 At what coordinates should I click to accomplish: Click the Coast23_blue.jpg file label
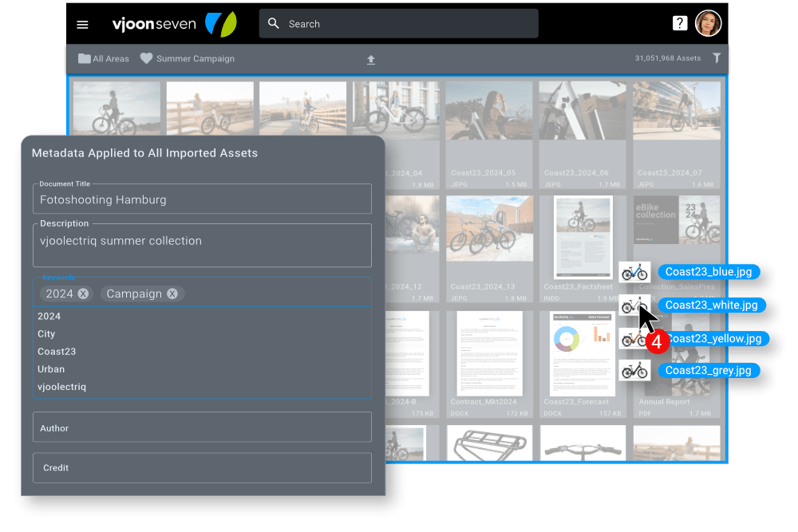point(709,271)
